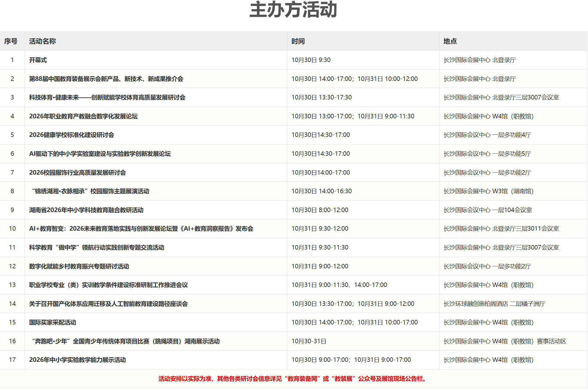Click 国际买家采配活动 activity name
Image resolution: width=588 pixels, height=390 pixels.
(x=52, y=322)
